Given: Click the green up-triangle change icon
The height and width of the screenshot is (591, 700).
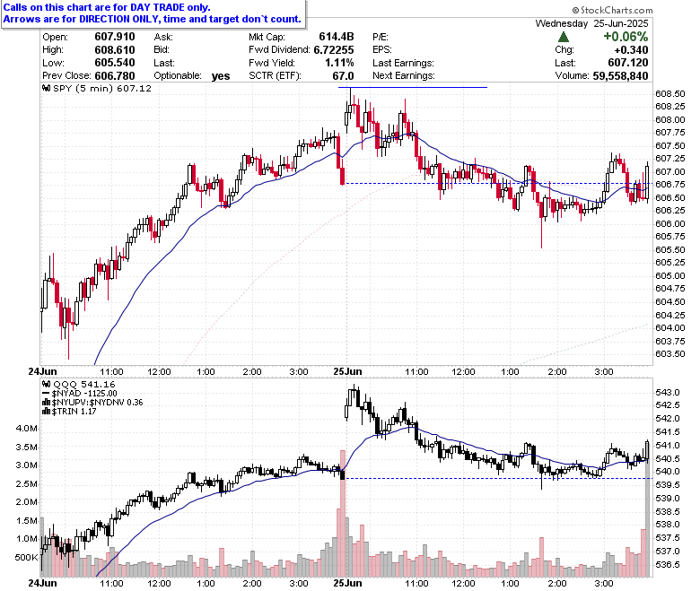Looking at the screenshot, I should coord(564,37).
